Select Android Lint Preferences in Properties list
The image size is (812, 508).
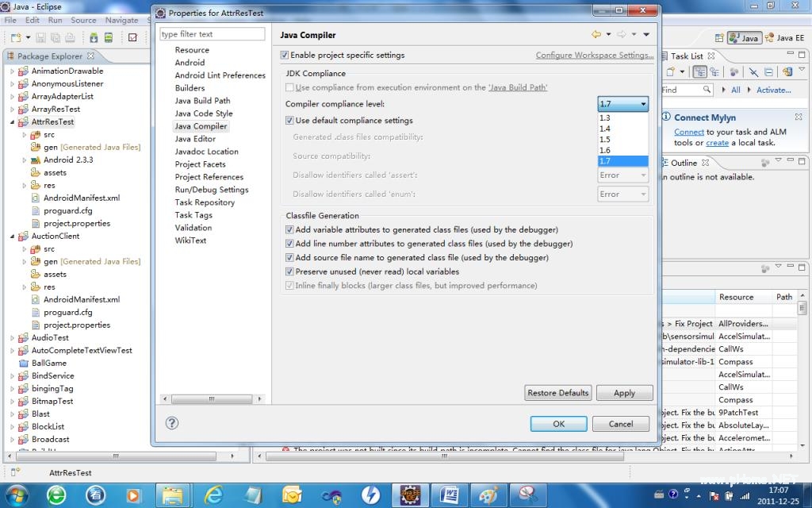(220, 75)
